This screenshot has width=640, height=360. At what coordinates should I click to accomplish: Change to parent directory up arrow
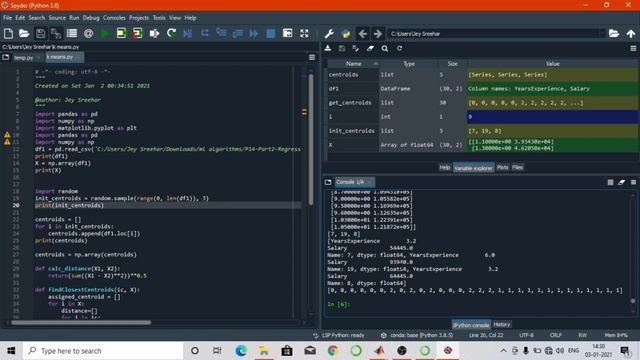tap(631, 33)
